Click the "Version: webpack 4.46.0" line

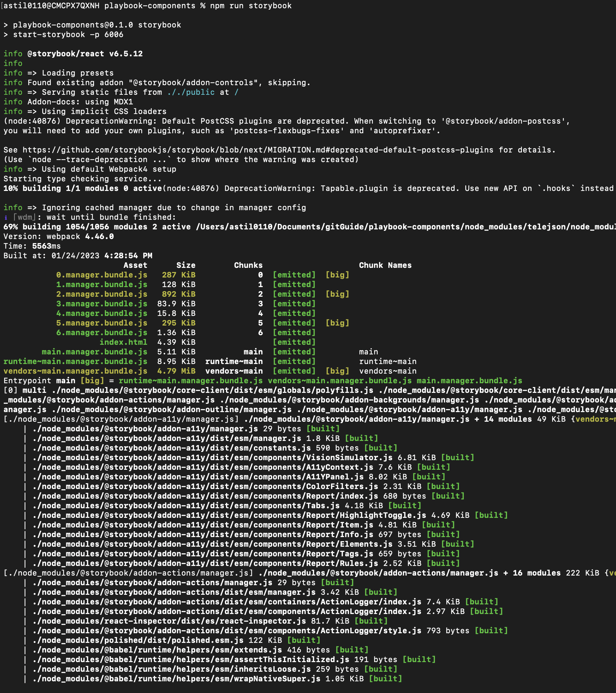click(59, 237)
